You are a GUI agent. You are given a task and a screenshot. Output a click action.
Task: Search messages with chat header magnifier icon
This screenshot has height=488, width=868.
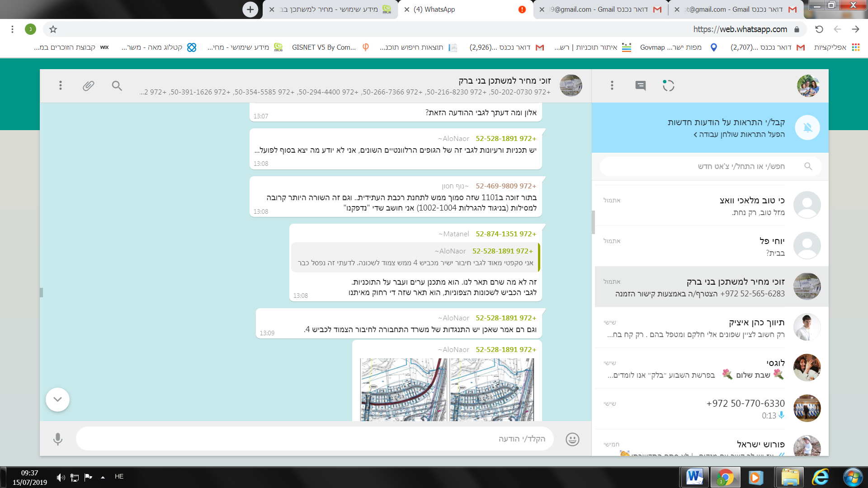tap(117, 85)
